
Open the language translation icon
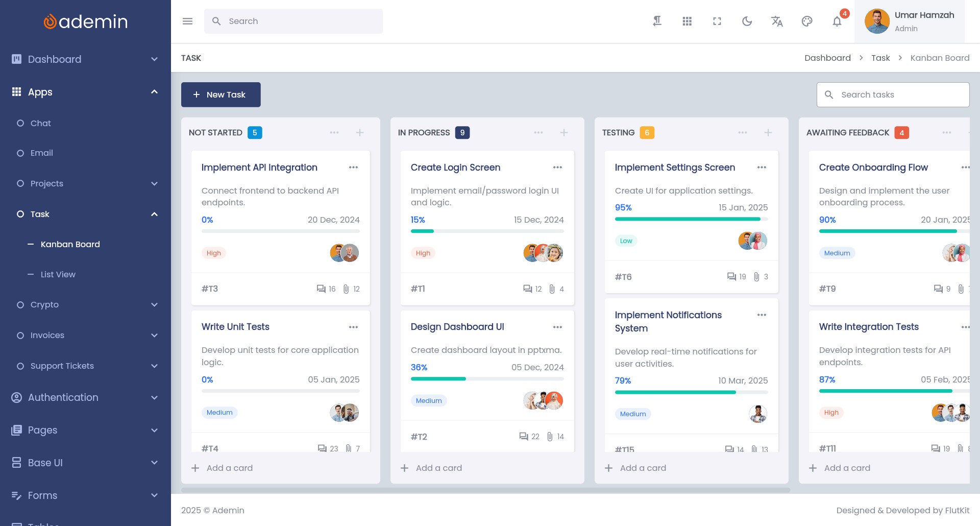(777, 21)
